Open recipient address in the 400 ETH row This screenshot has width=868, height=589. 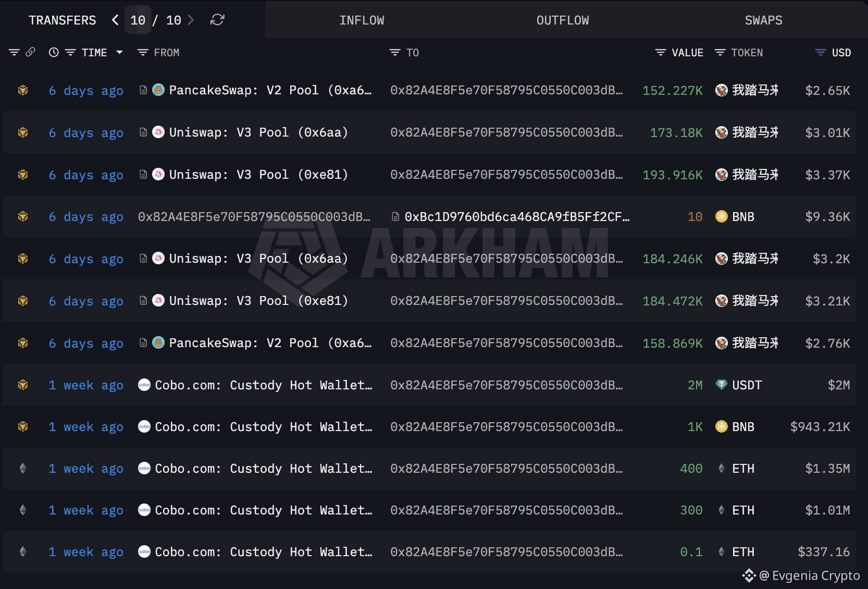pyautogui.click(x=506, y=468)
